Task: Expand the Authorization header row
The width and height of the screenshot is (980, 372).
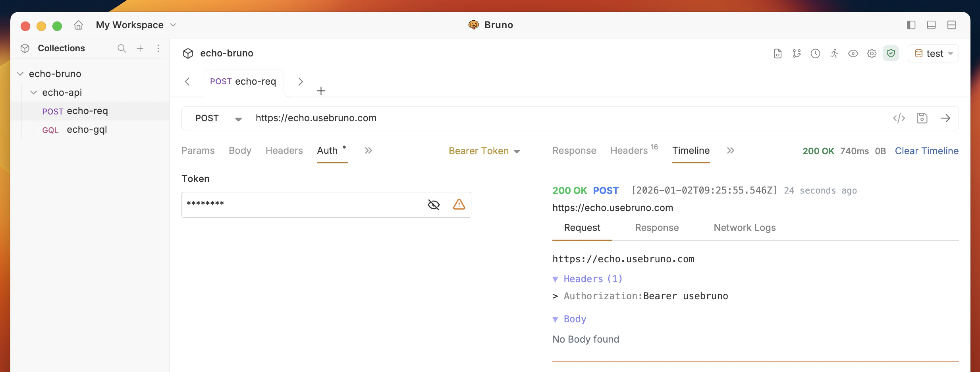Action: coord(555,296)
